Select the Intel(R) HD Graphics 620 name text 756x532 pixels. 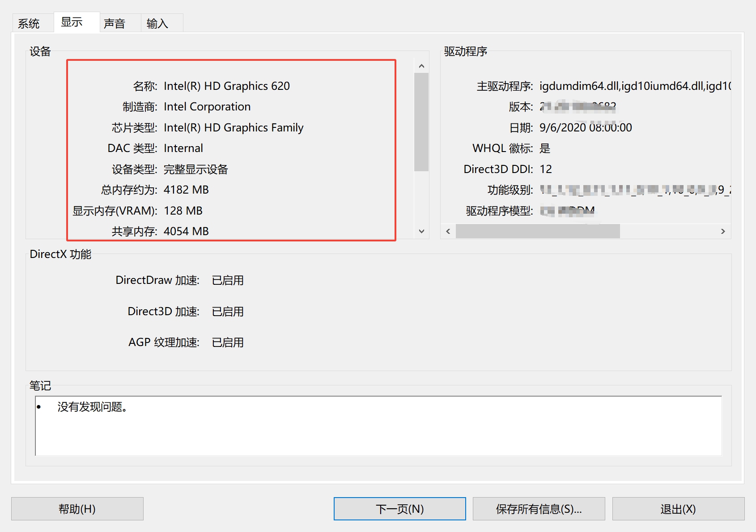227,85
